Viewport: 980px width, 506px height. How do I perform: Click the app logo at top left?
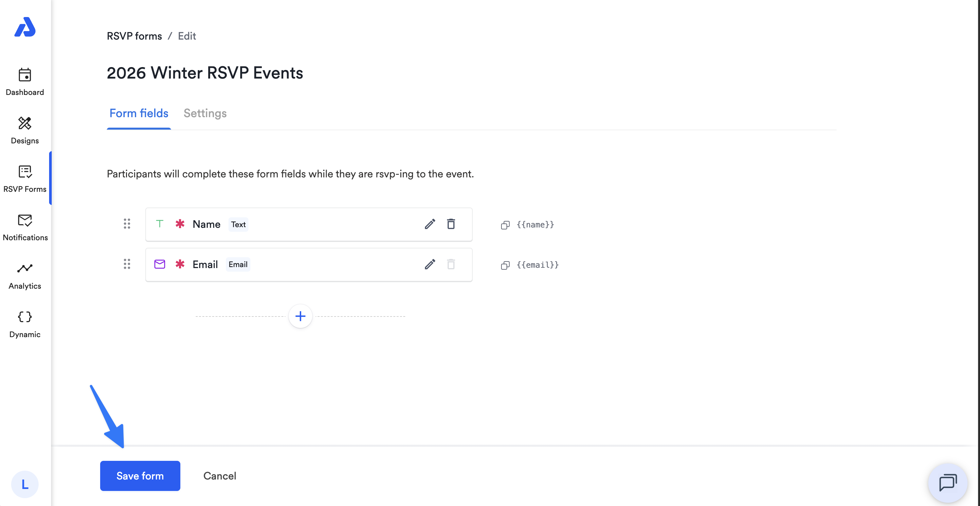click(x=25, y=27)
